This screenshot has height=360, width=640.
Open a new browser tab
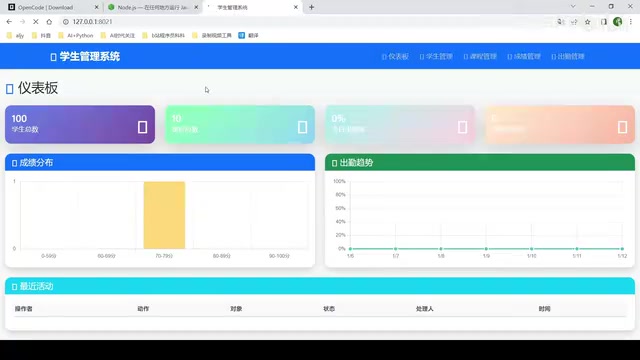tap(311, 7)
